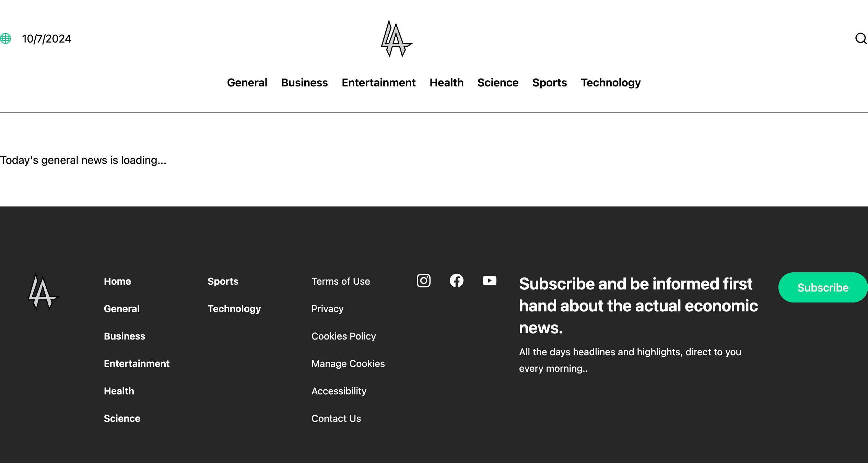Select Science in the top navigation
The width and height of the screenshot is (868, 463).
click(x=498, y=83)
